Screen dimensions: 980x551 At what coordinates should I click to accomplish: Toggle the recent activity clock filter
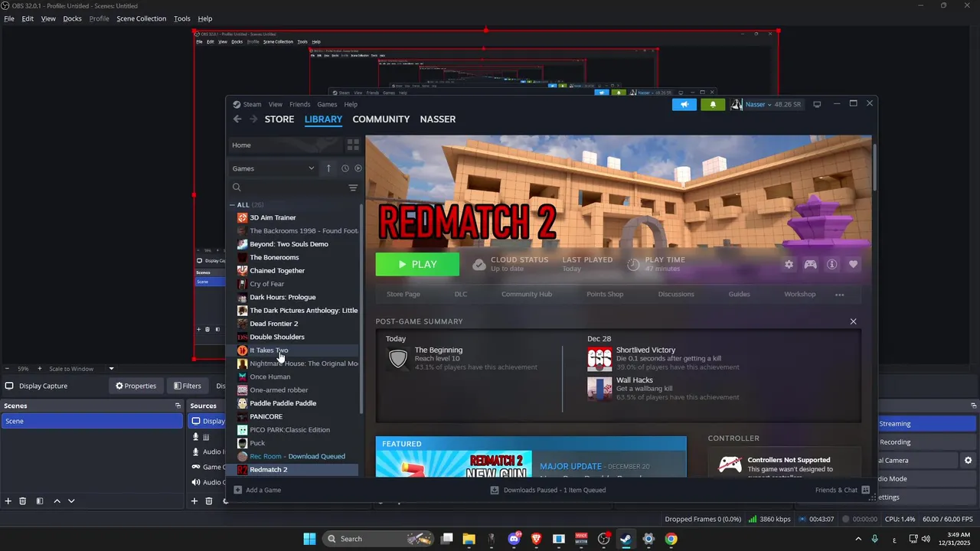[x=345, y=168]
